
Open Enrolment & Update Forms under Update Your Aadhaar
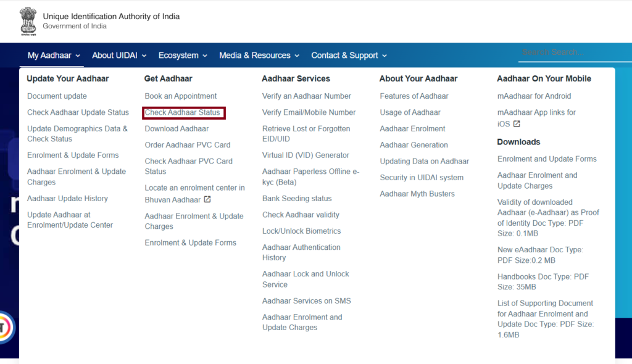point(73,155)
